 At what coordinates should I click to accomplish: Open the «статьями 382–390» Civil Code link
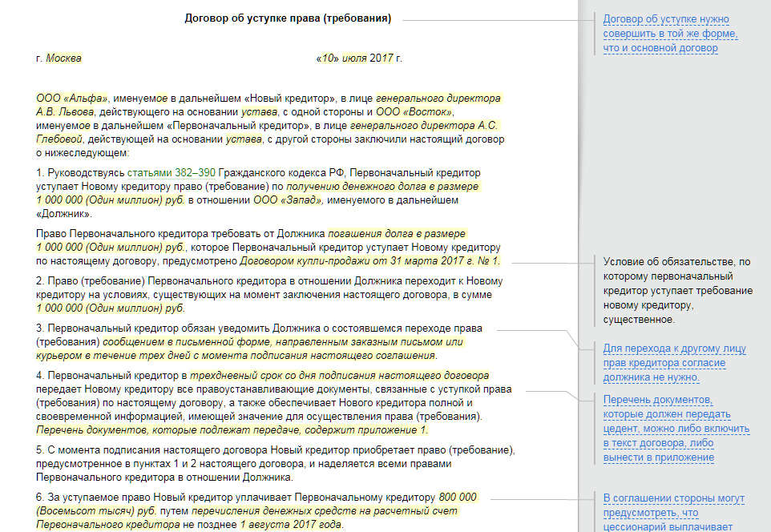172,173
